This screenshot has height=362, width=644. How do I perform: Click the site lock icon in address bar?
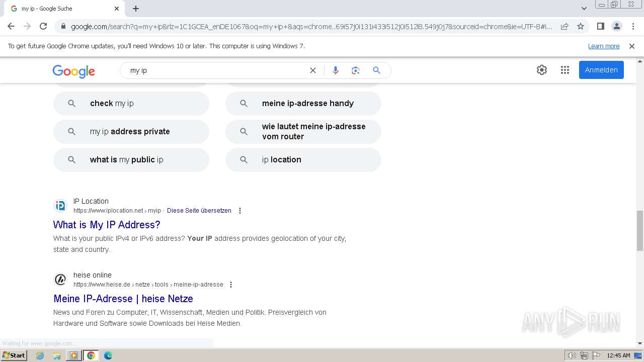pyautogui.click(x=63, y=27)
